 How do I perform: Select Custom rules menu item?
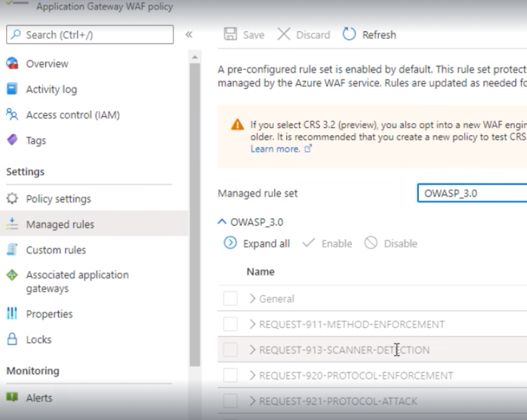56,250
